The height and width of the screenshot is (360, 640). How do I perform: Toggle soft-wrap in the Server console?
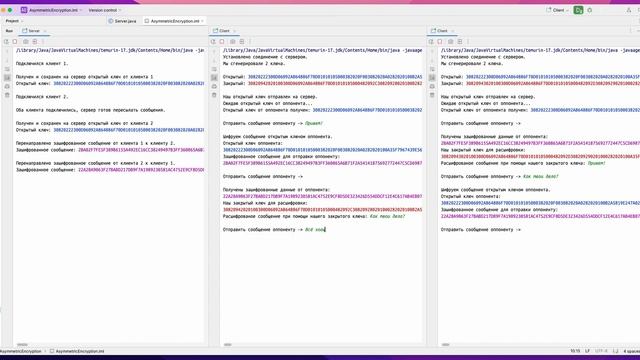click(7, 69)
